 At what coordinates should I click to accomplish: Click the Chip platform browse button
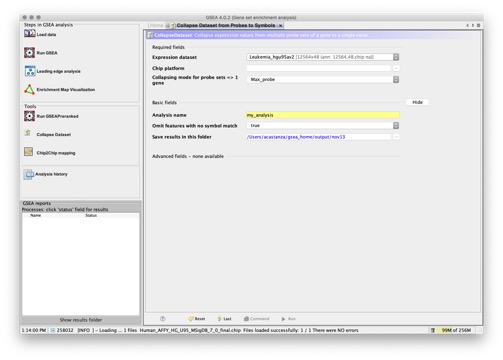[396, 68]
